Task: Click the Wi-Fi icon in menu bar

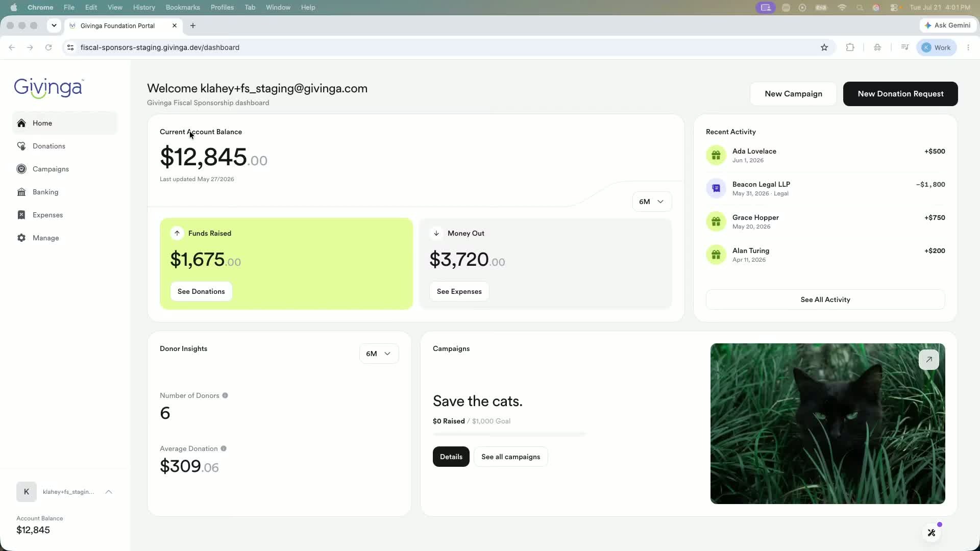Action: coord(842,7)
